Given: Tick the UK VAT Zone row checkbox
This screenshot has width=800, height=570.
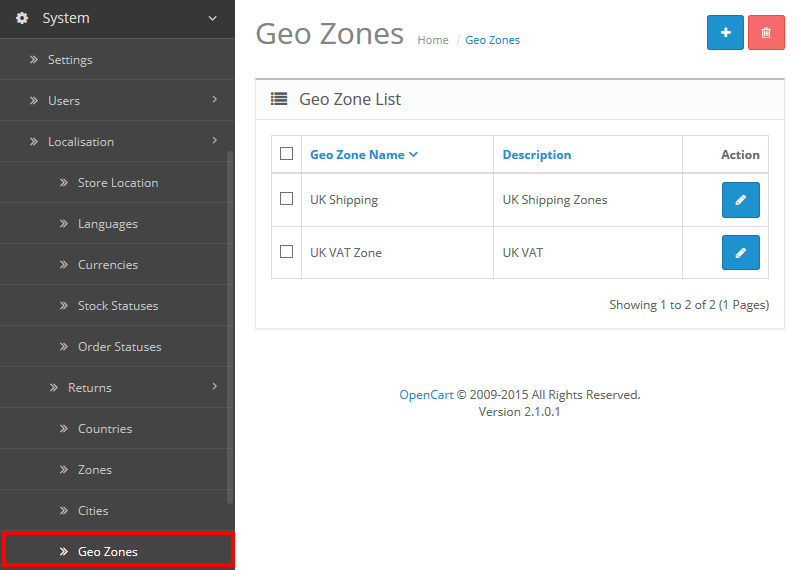Looking at the screenshot, I should coord(287,252).
